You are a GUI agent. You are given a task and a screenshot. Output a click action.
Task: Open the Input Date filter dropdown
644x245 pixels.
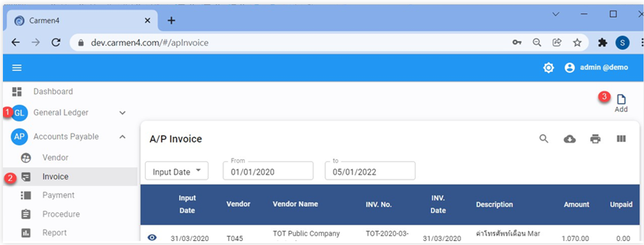[x=176, y=172]
